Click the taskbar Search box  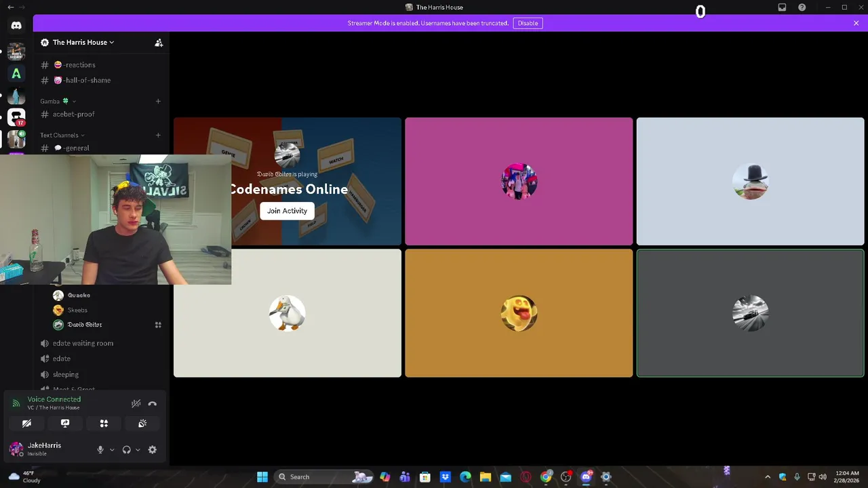324,477
